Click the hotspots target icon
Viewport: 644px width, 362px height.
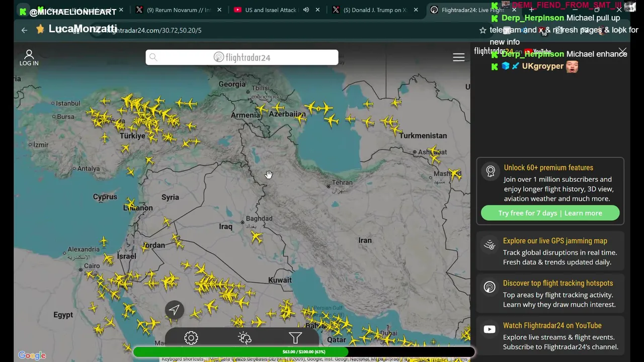click(490, 287)
